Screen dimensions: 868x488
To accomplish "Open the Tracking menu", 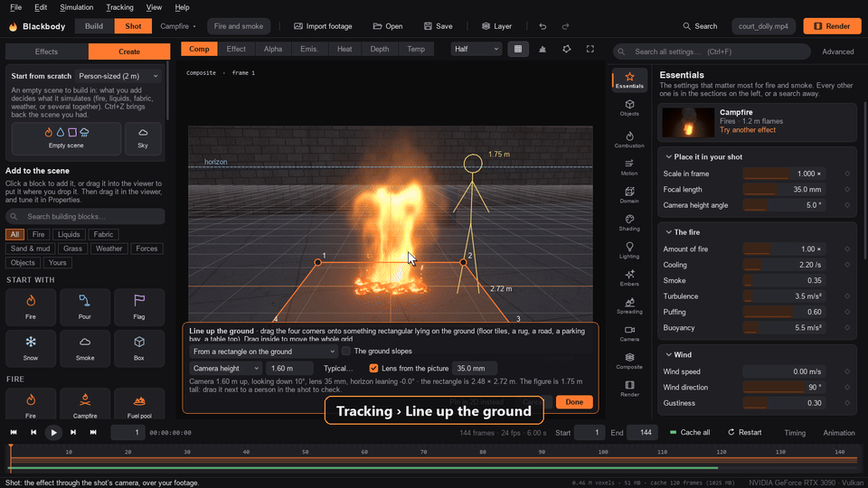I will pyautogui.click(x=119, y=7).
